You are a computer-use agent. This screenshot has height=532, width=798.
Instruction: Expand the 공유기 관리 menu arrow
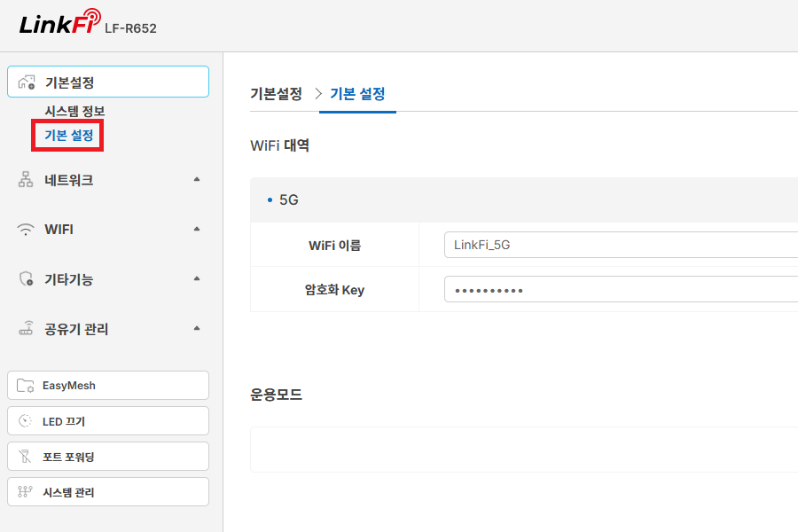tap(197, 328)
